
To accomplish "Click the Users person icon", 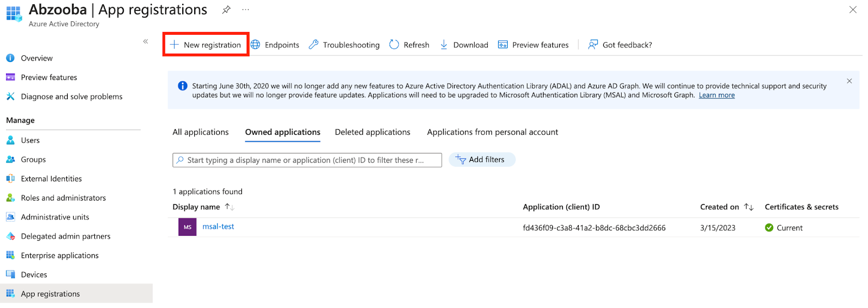I will click(x=10, y=140).
